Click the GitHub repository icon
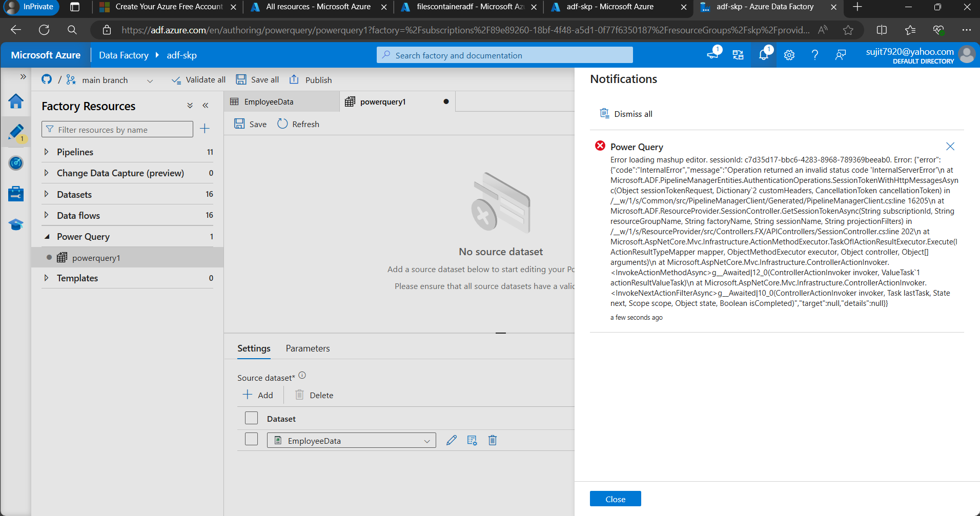Viewport: 980px width, 516px height. tap(47, 79)
